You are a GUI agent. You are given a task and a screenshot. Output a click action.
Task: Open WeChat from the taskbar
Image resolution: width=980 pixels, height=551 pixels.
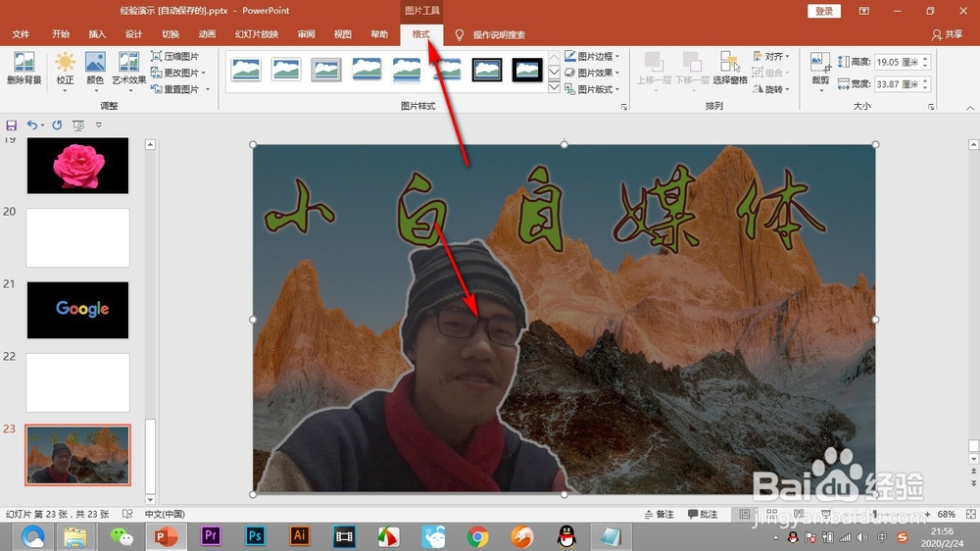coord(122,536)
